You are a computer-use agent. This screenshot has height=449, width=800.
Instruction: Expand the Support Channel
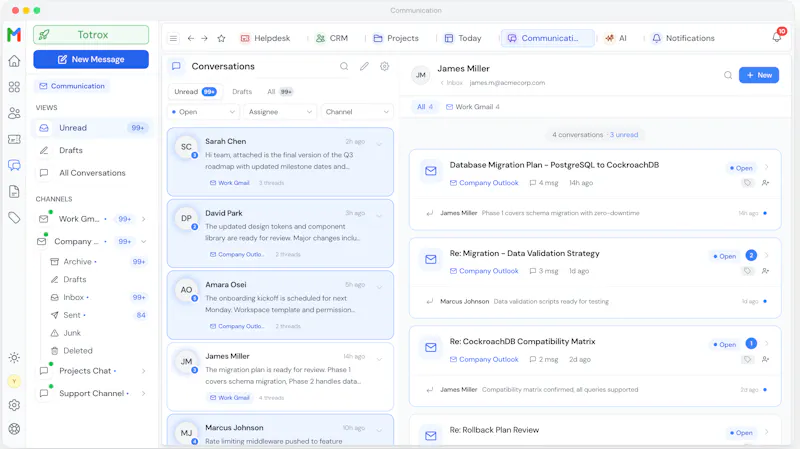144,393
